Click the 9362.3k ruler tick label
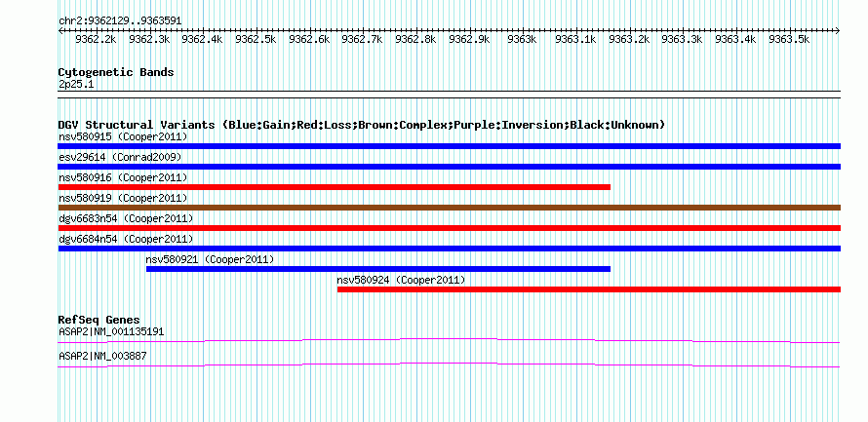Viewport: 868px width, 422px height. [x=149, y=39]
